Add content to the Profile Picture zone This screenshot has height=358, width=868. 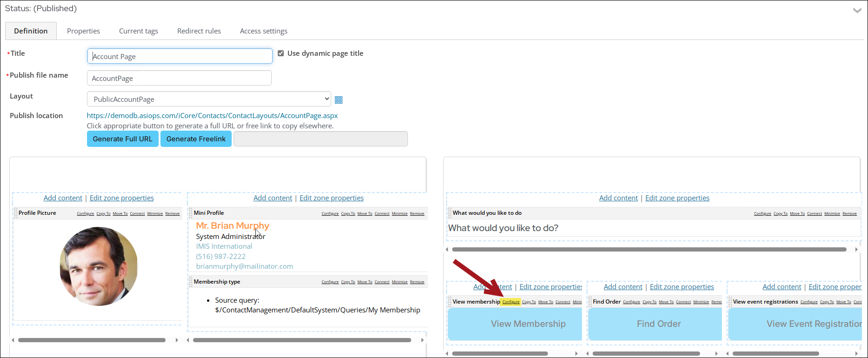pyautogui.click(x=63, y=198)
